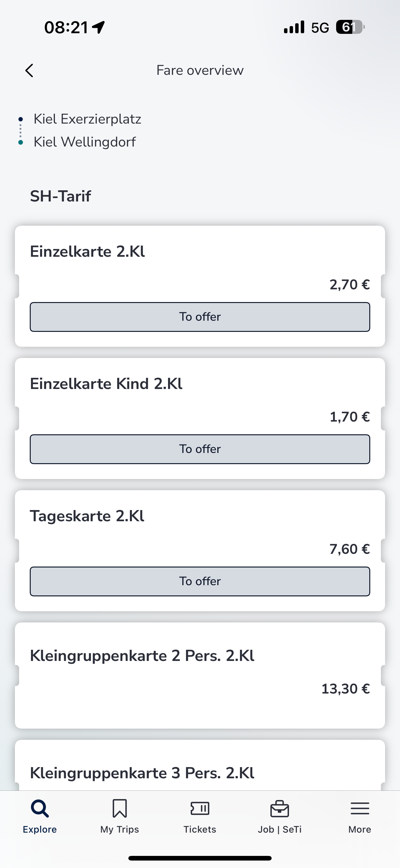The width and height of the screenshot is (400, 868).
Task: Tap the SH-Tarif section heading
Action: [x=60, y=196]
